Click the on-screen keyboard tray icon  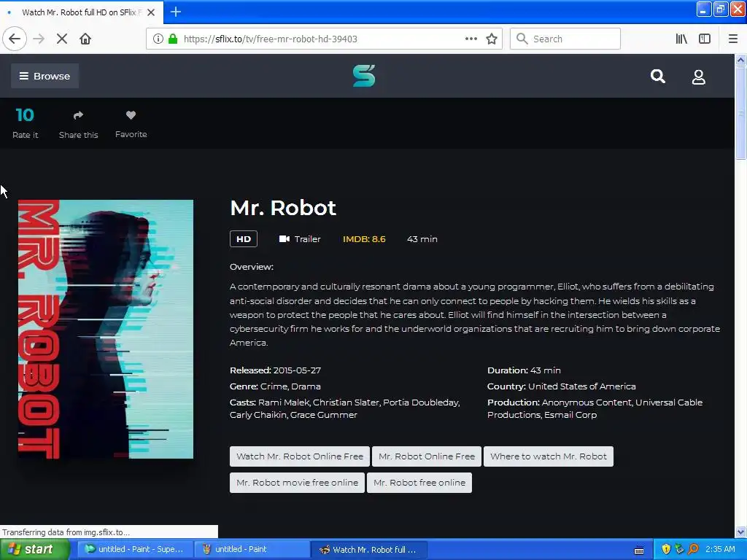(x=639, y=551)
